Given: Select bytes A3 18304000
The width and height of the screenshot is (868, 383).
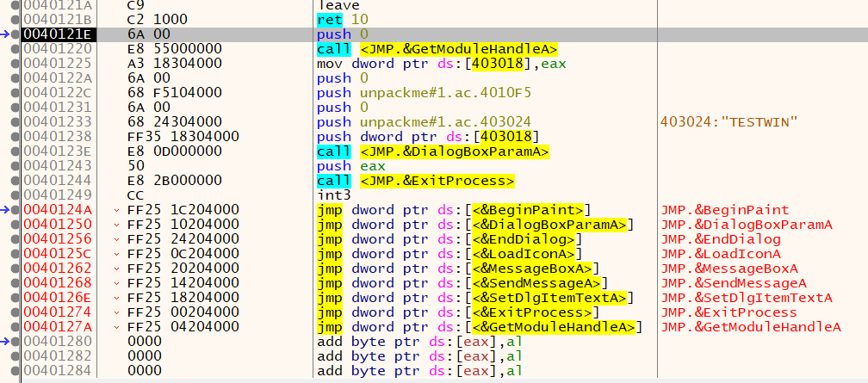Looking at the screenshot, I should 175,64.
